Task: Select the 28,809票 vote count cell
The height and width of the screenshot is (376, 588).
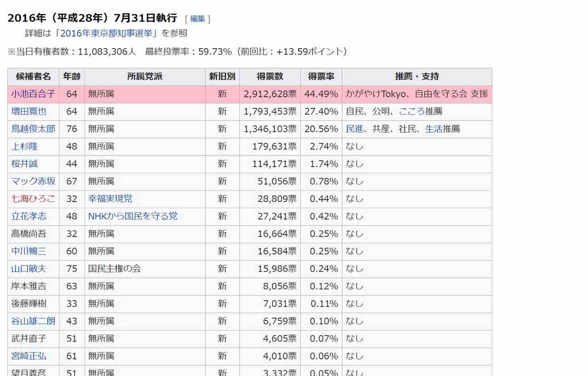Action: click(270, 199)
